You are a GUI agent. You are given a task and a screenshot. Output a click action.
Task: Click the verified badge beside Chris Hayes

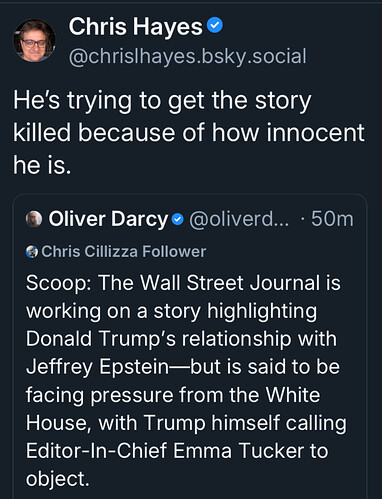(x=215, y=26)
